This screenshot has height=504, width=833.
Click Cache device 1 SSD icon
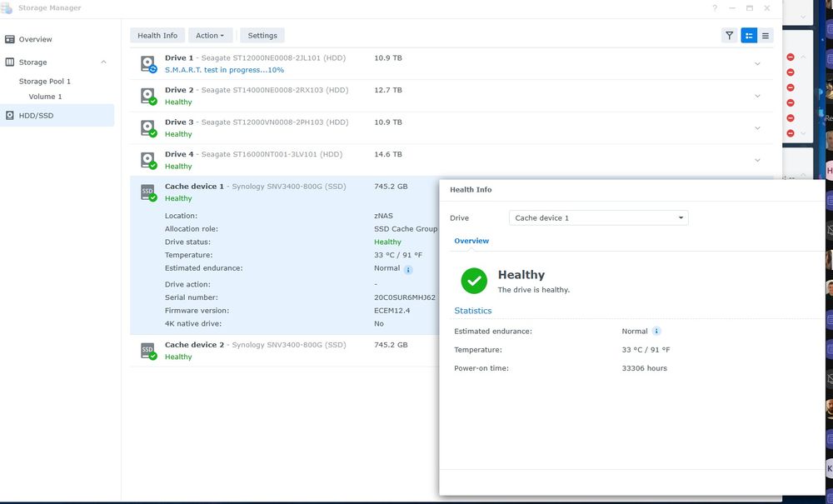pyautogui.click(x=148, y=192)
